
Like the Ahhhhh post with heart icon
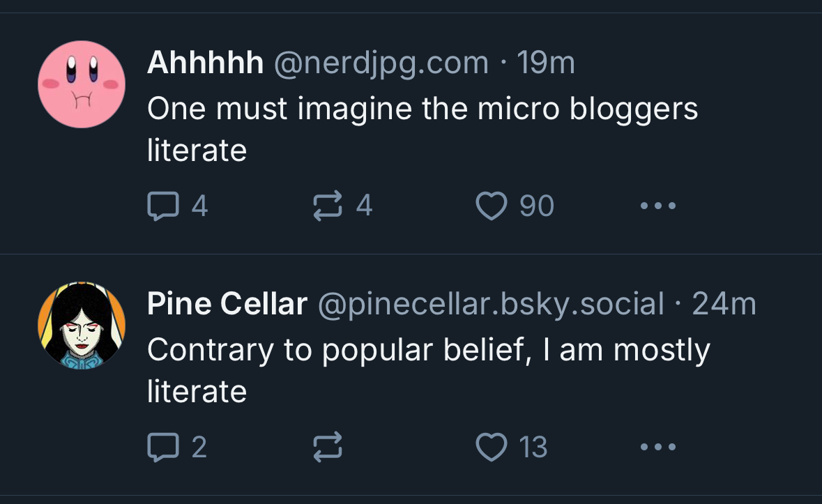pos(491,206)
